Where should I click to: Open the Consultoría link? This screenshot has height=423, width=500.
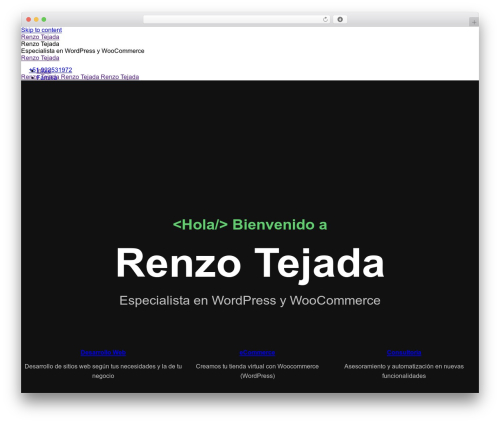point(404,352)
